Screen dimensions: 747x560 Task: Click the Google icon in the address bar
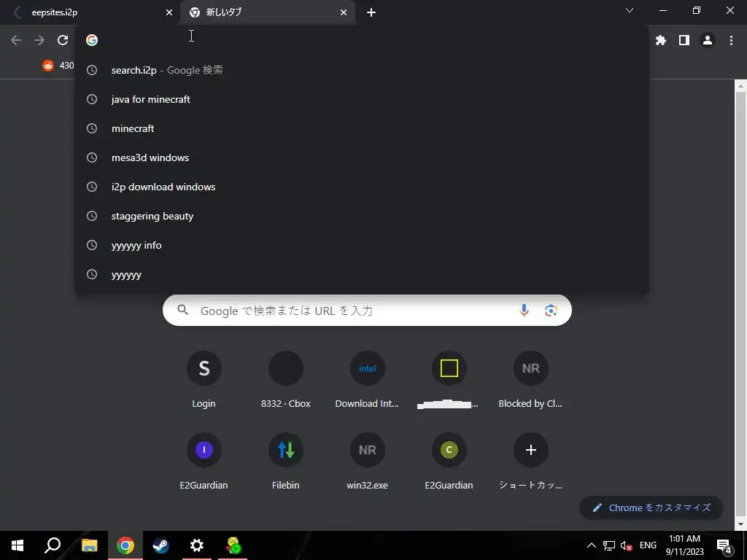92,40
